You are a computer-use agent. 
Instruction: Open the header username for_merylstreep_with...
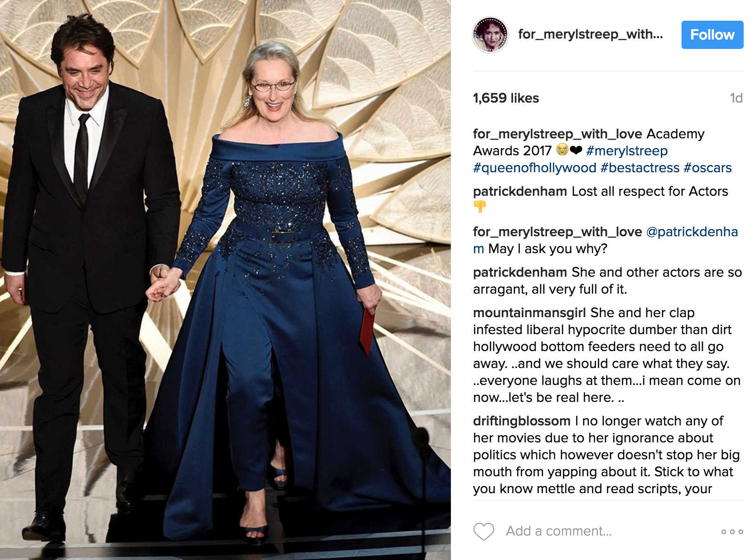click(590, 34)
